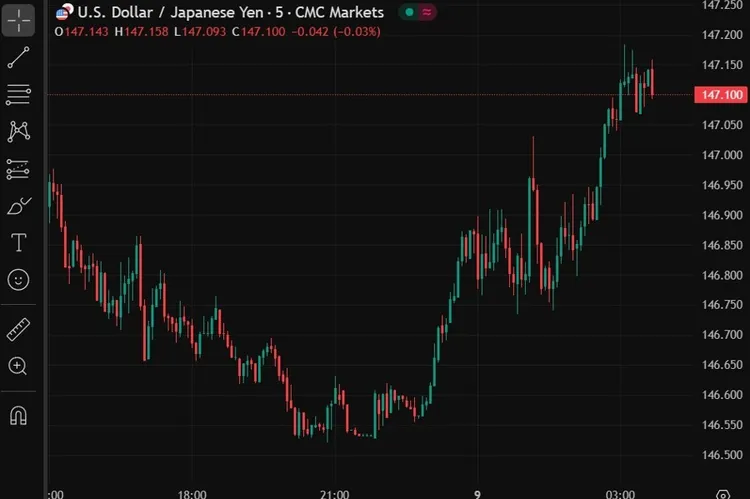Image resolution: width=750 pixels, height=499 pixels.
Task: Click the U.S. Dollar / Japanese Yen flag icon
Action: click(64, 12)
